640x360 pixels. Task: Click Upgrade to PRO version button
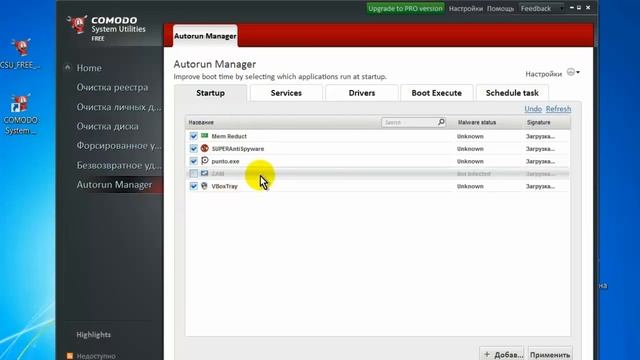tap(405, 8)
